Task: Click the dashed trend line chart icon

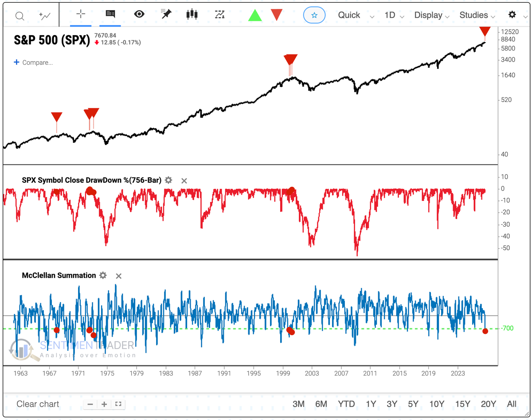Action: [x=220, y=14]
